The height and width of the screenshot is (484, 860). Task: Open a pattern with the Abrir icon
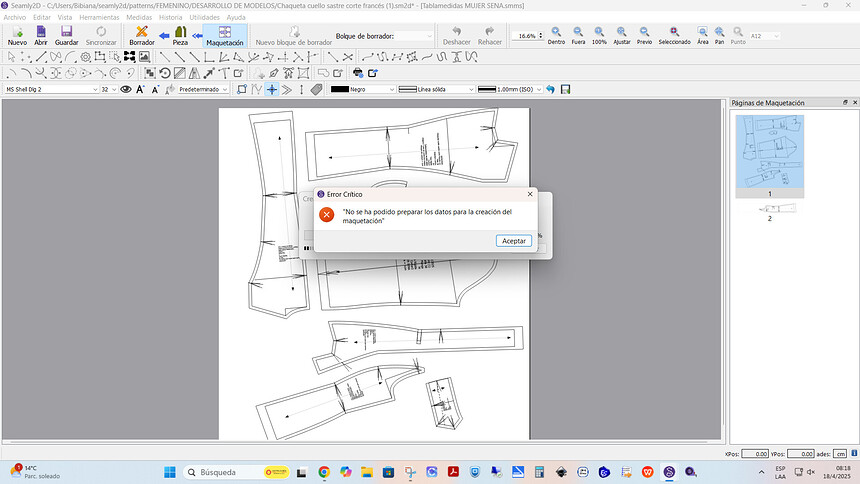[x=41, y=36]
